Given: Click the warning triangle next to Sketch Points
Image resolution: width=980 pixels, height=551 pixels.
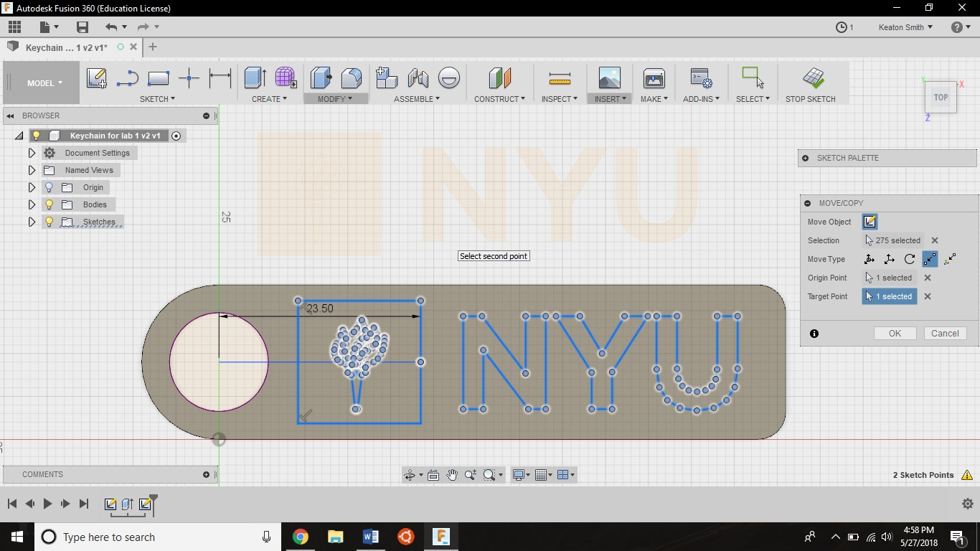Looking at the screenshot, I should pyautogui.click(x=967, y=475).
